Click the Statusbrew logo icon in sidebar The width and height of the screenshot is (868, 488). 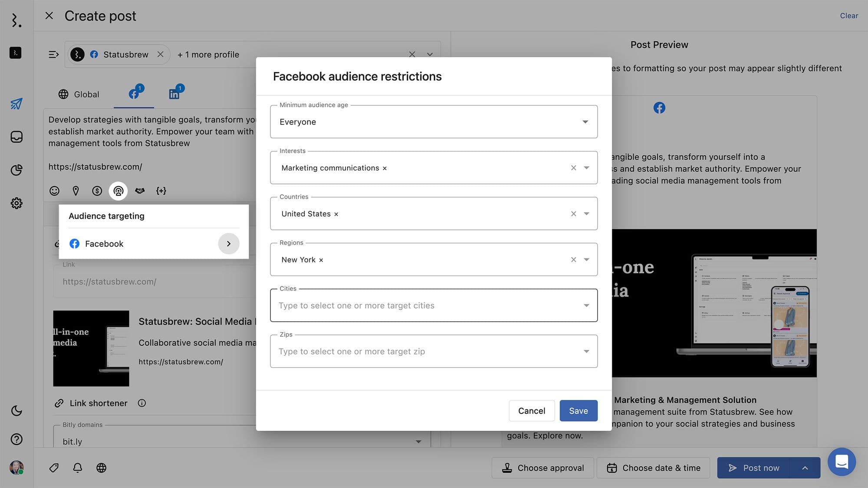tap(16, 20)
